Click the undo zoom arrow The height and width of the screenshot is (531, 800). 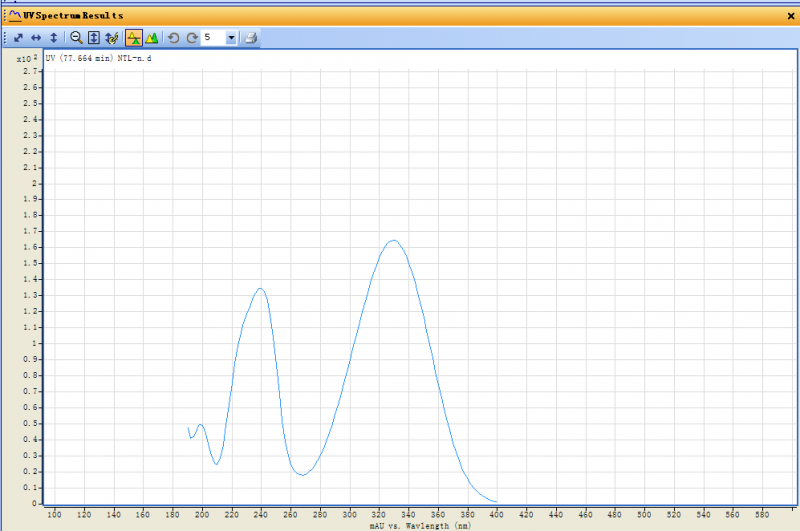[173, 38]
